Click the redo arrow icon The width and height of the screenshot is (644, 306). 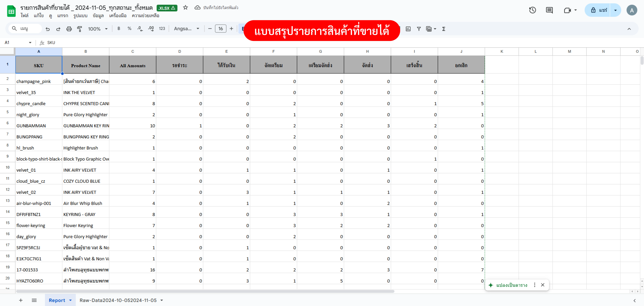coord(58,29)
